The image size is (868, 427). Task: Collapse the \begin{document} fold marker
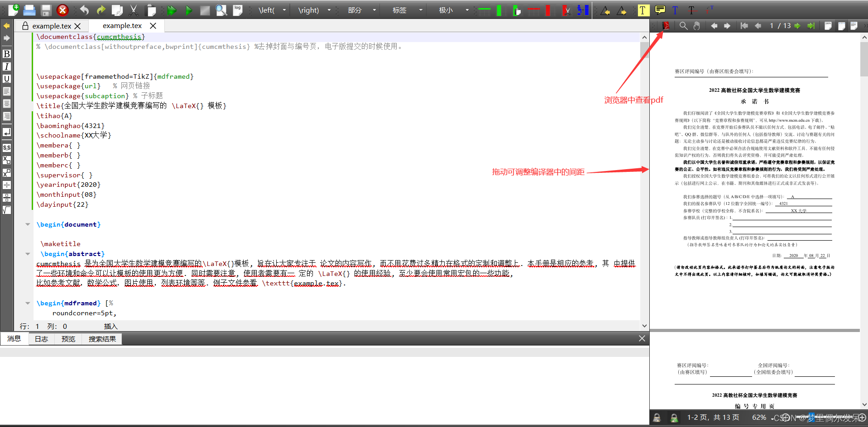[28, 224]
